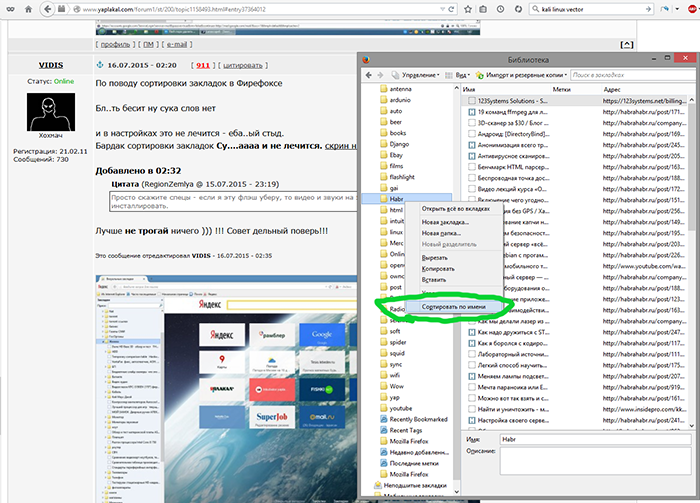Choose 'Вырезать' menu item
Screen dimensions: 700x503
(x=454, y=258)
